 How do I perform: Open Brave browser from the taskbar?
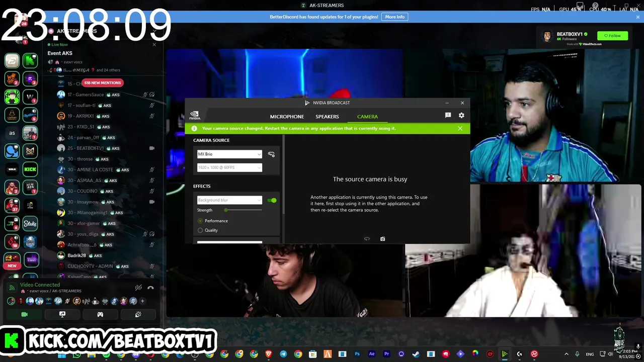pos(269,354)
